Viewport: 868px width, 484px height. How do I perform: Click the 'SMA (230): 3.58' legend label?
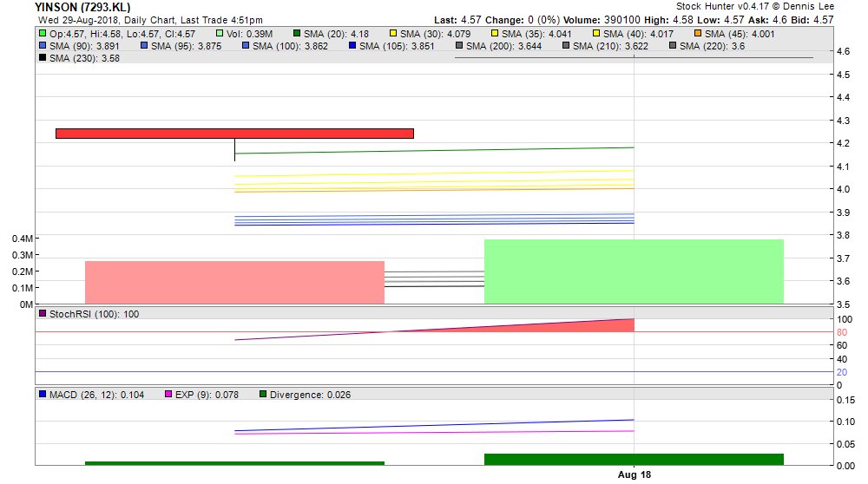85,58
